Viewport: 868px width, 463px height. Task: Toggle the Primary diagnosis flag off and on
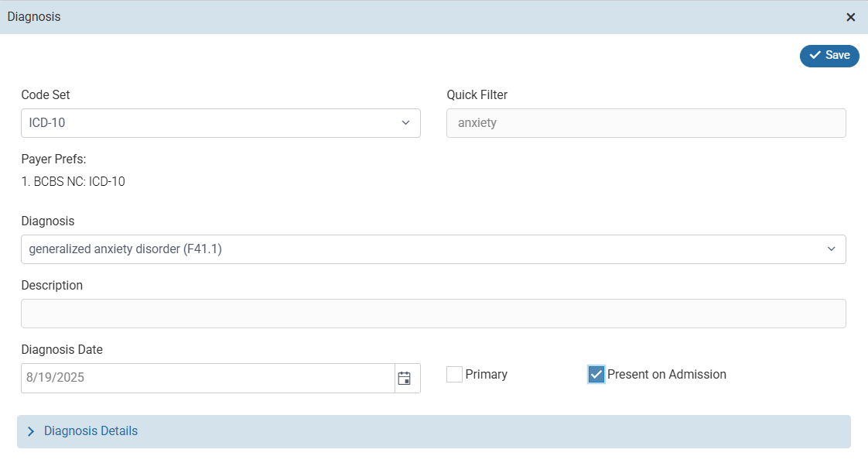pos(454,374)
